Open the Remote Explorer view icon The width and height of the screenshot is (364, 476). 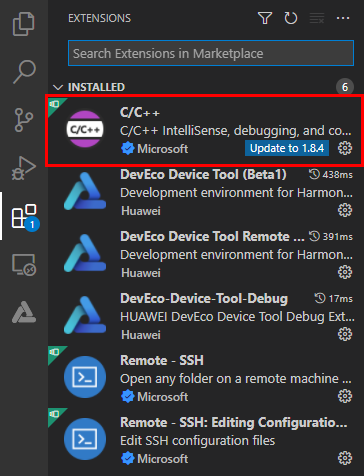click(24, 265)
